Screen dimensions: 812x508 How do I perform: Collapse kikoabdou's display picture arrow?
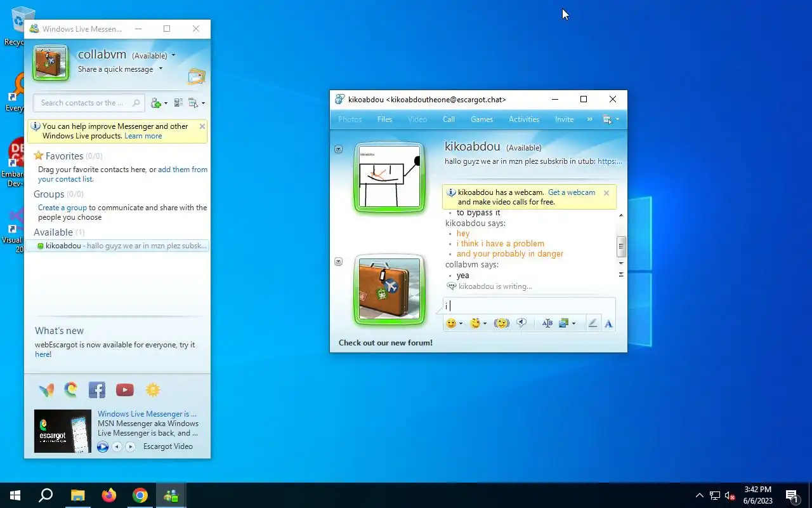[338, 149]
